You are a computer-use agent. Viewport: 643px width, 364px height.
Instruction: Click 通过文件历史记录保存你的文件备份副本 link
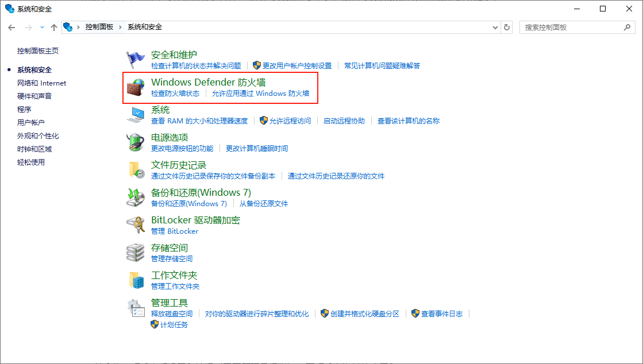(x=213, y=176)
